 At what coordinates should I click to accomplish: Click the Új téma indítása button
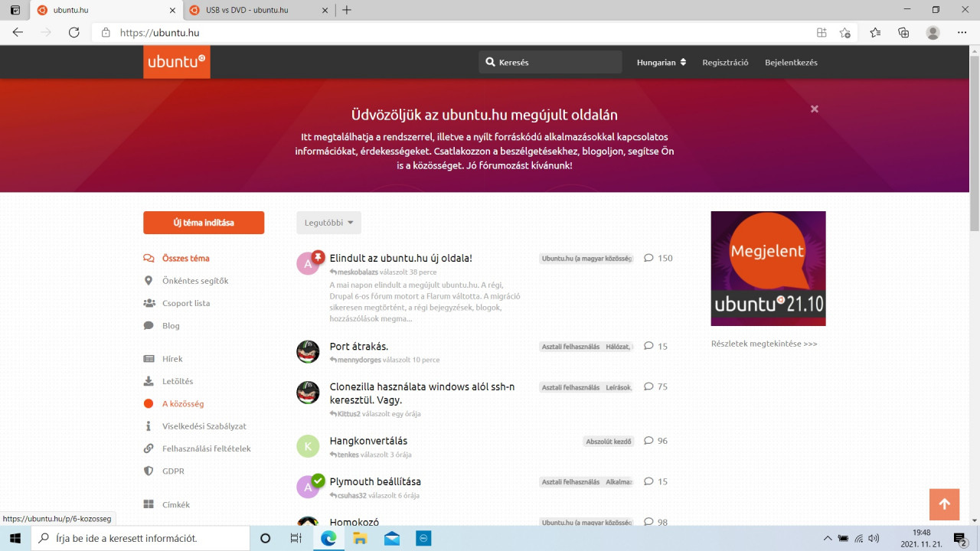pyautogui.click(x=204, y=223)
